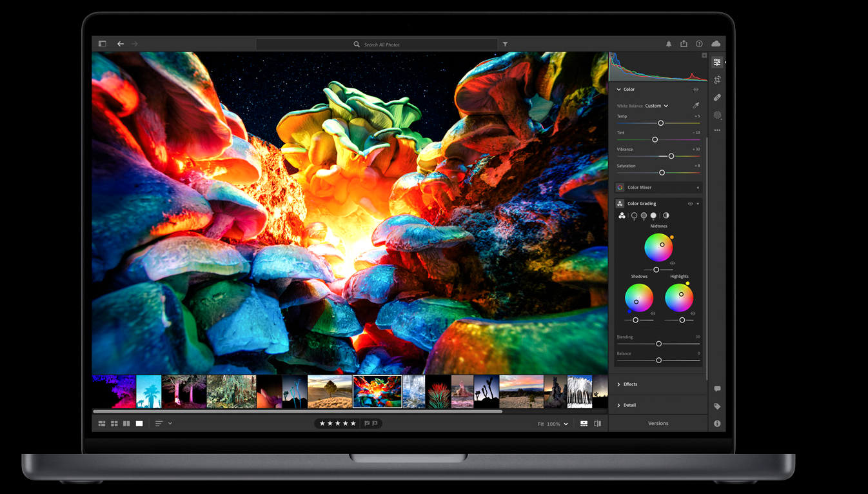
Task: Expand the Detail panel
Action: tap(629, 405)
